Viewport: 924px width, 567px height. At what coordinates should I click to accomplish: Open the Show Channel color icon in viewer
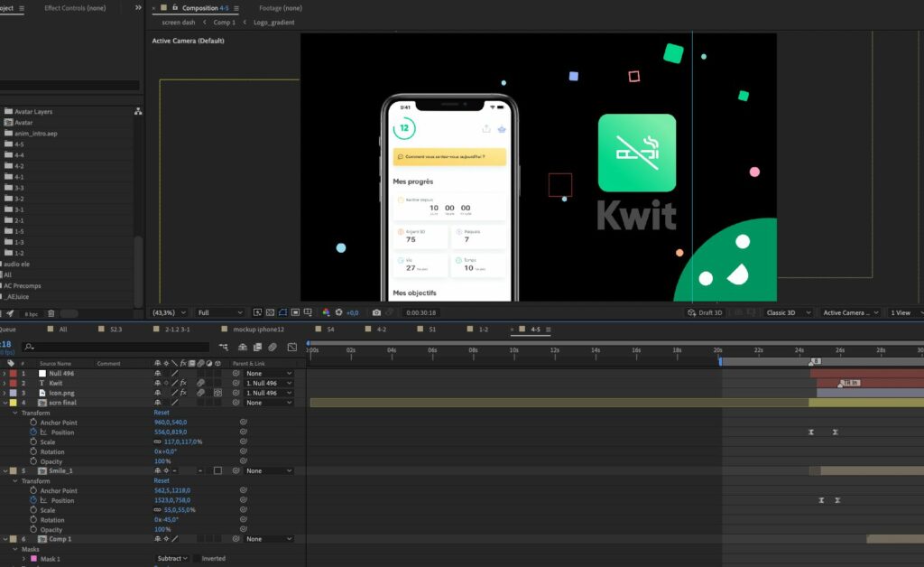pos(326,312)
